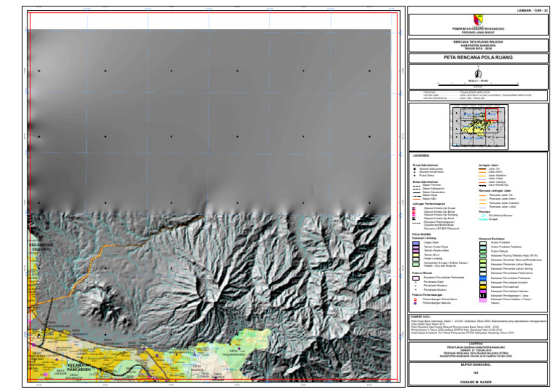556x392 pixels.
Task: Click the Hutan Lindung swatch
Action: (x=416, y=259)
